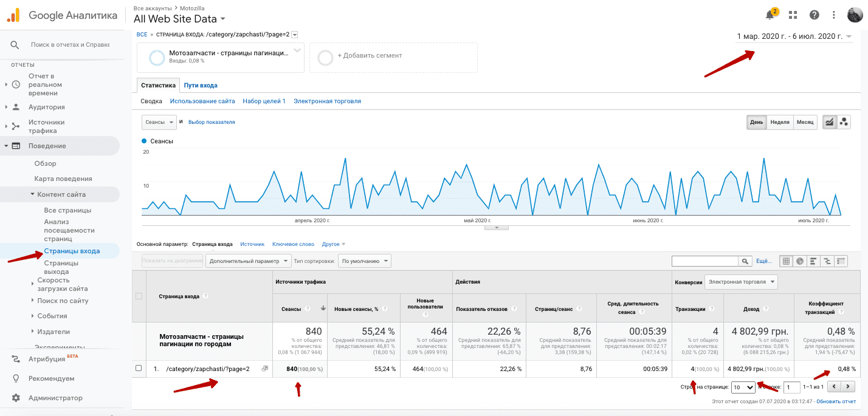
Task: Click the Обновить отчет link
Action: pos(836,401)
